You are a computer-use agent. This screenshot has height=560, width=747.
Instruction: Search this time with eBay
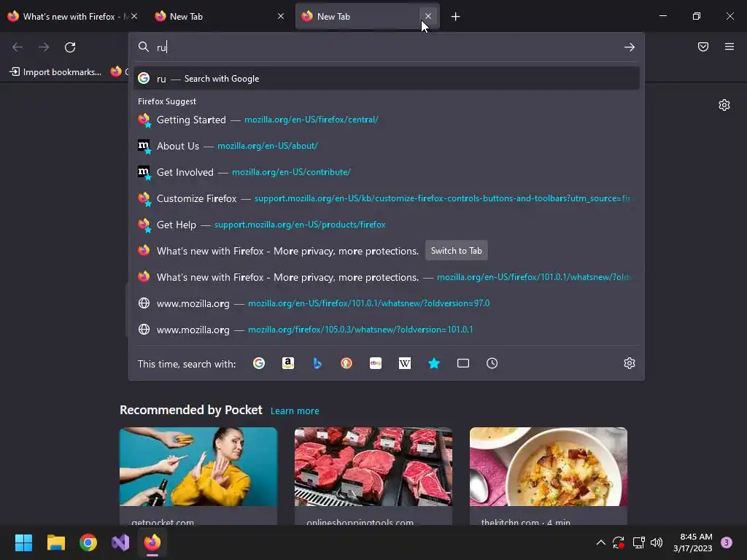[376, 363]
